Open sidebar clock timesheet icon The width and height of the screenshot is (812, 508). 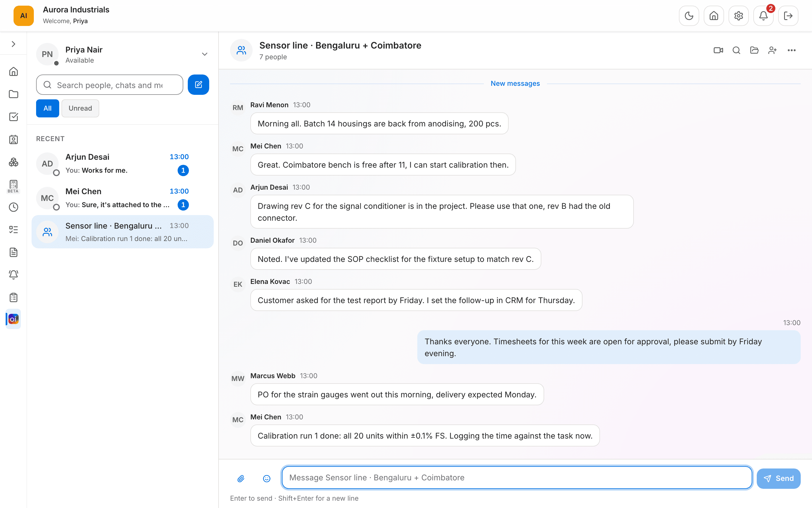(x=14, y=207)
